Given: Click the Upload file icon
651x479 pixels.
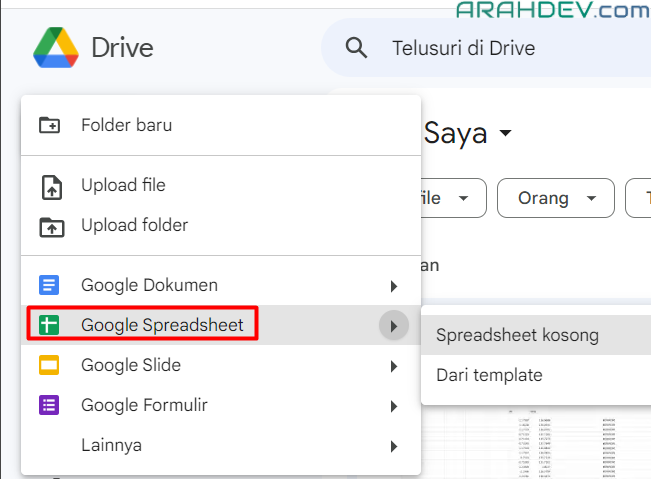Looking at the screenshot, I should coord(50,186).
